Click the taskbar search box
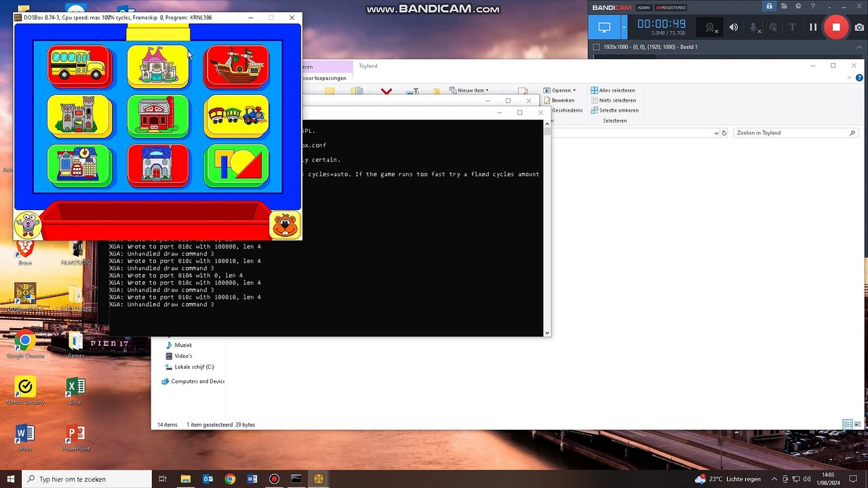The width and height of the screenshot is (868, 488). click(86, 479)
